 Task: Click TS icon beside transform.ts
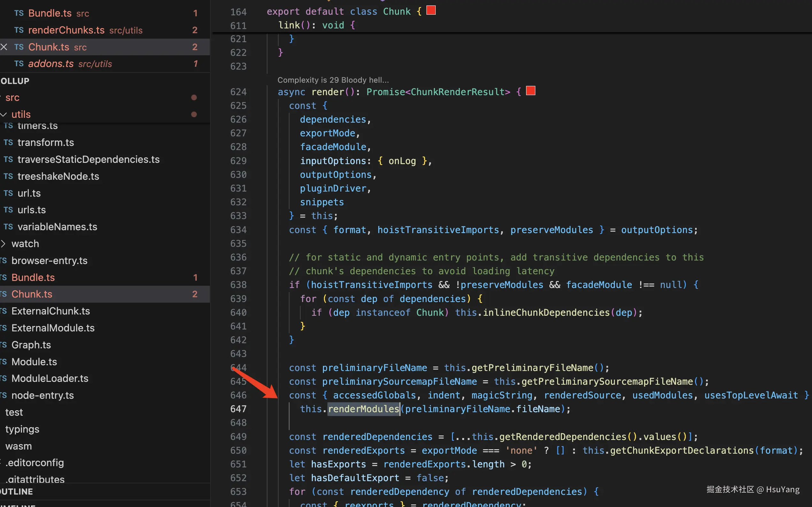point(8,142)
